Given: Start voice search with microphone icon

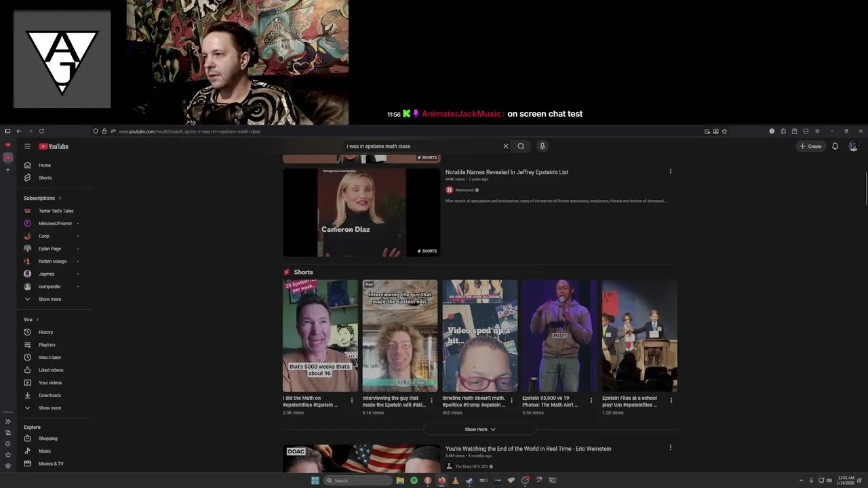Looking at the screenshot, I should (542, 146).
